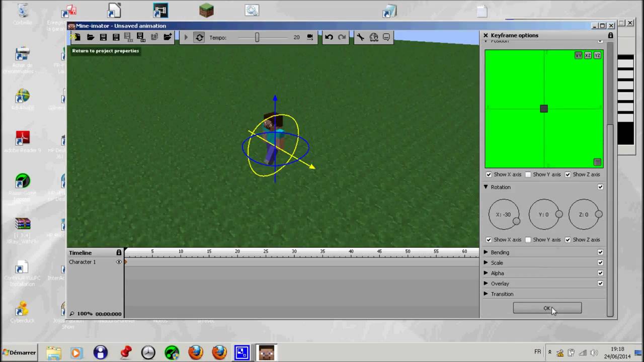The width and height of the screenshot is (644, 362).
Task: Uncheck Show X axis under Rotation dials
Action: (x=489, y=240)
